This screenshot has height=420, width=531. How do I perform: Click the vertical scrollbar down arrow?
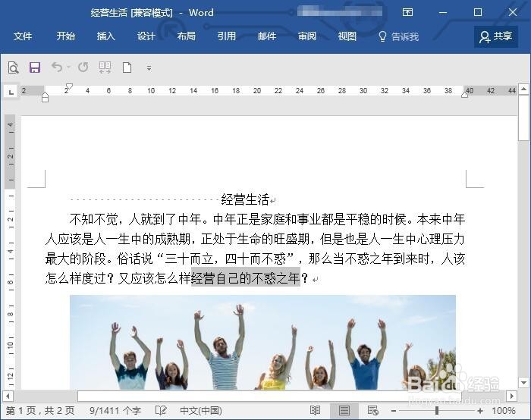(524, 383)
